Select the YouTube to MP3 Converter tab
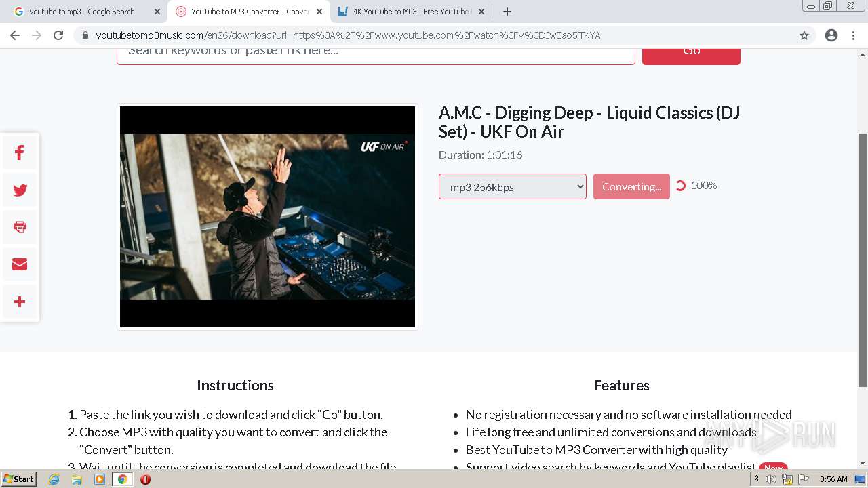Image resolution: width=868 pixels, height=488 pixels. click(x=249, y=12)
